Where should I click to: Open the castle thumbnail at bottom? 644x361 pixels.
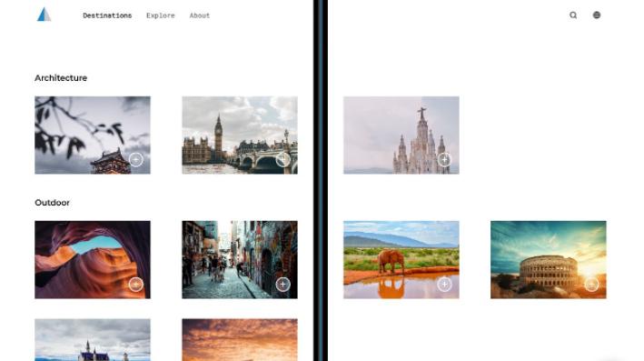coord(93,339)
